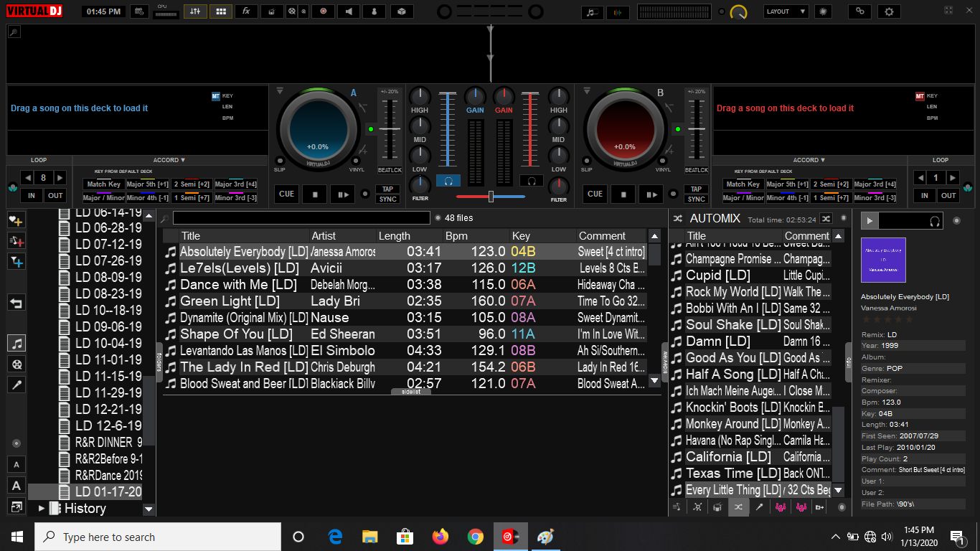Select the video reel filter in sidebar

(x=17, y=364)
